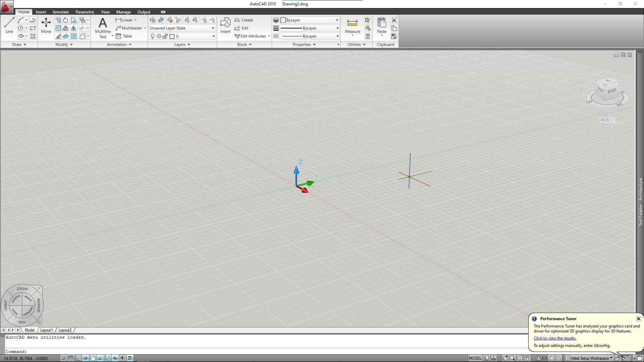Open the Unsaved Layer State dropdown
The height and width of the screenshot is (362, 644).
tap(182, 28)
